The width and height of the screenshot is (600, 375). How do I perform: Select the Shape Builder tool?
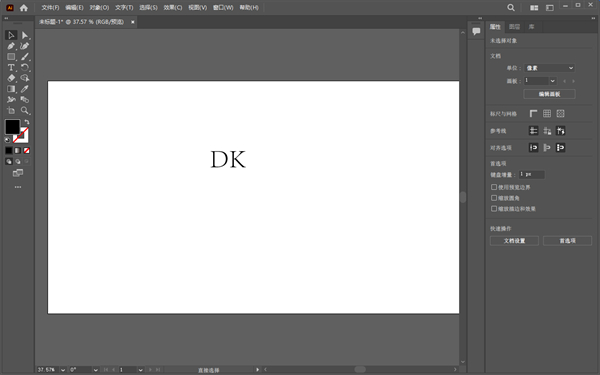tap(25, 78)
